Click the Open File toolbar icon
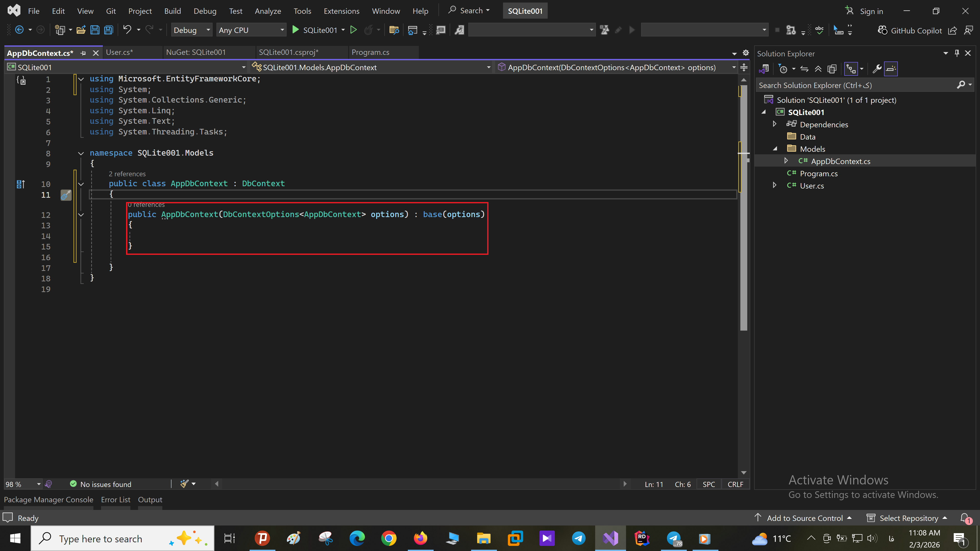The image size is (980, 551). (81, 30)
